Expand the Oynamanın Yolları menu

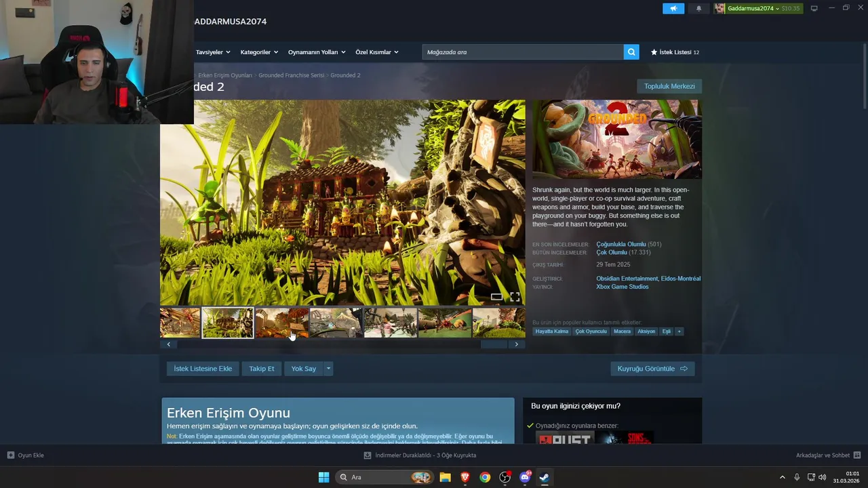pos(317,52)
